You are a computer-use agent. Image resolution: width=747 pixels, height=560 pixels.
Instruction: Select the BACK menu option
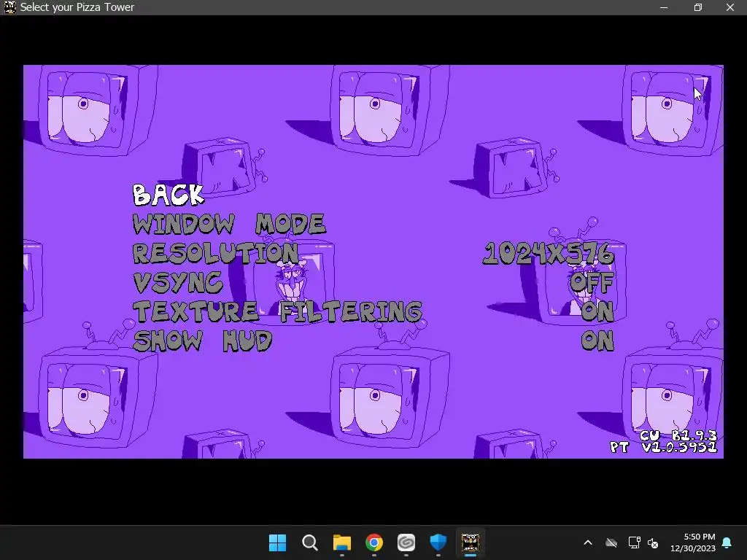(169, 195)
